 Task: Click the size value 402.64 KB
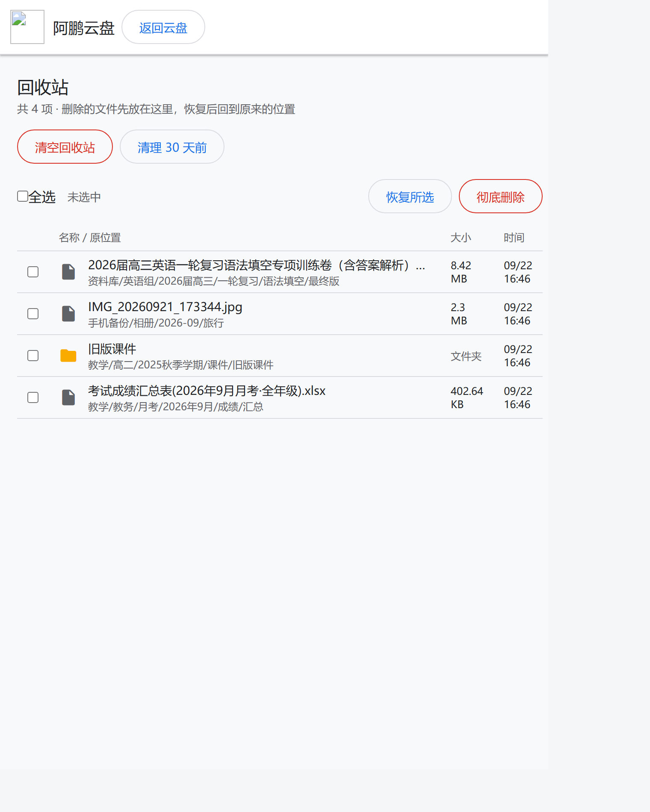467,397
